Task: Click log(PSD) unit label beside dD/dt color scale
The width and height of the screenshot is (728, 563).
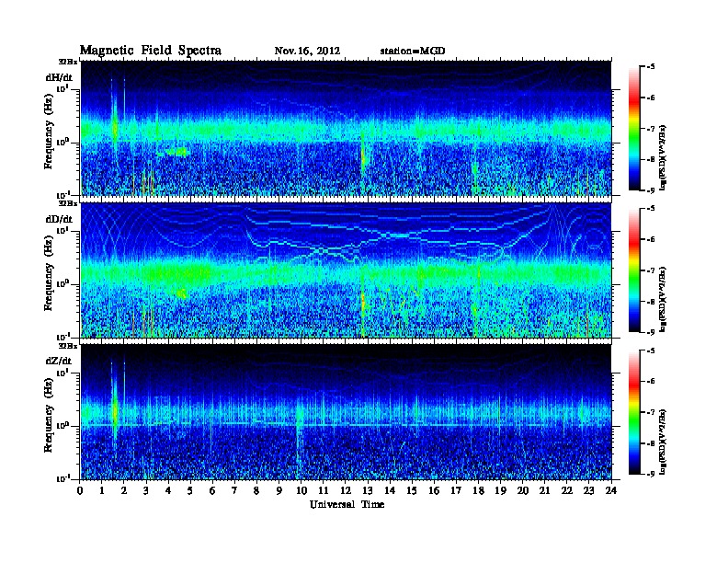Action: [663, 299]
